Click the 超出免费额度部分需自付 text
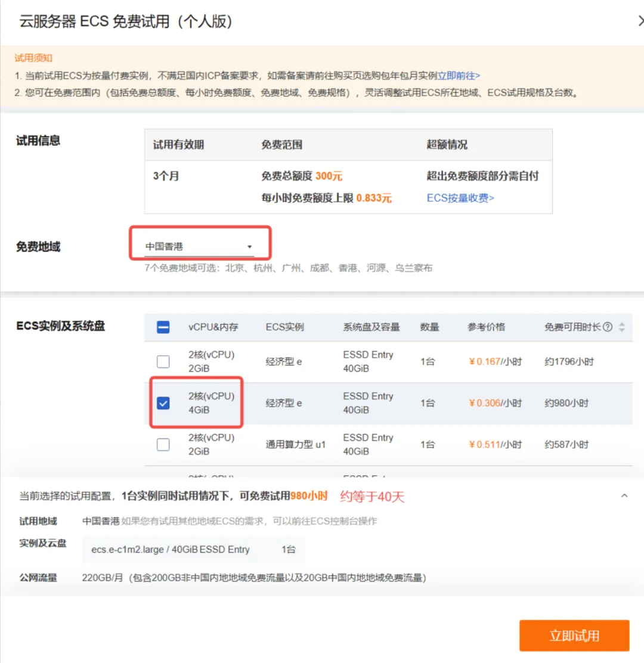 pyautogui.click(x=483, y=176)
